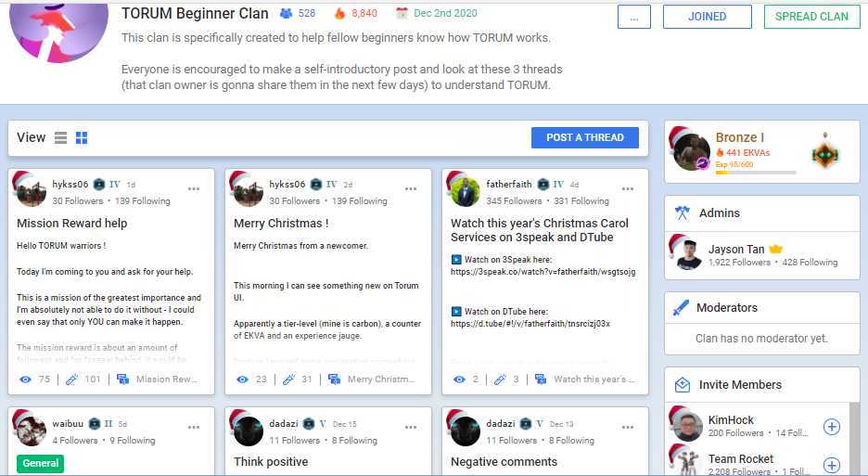Switch to list view icon
The height and width of the screenshot is (476, 868).
[x=60, y=138]
